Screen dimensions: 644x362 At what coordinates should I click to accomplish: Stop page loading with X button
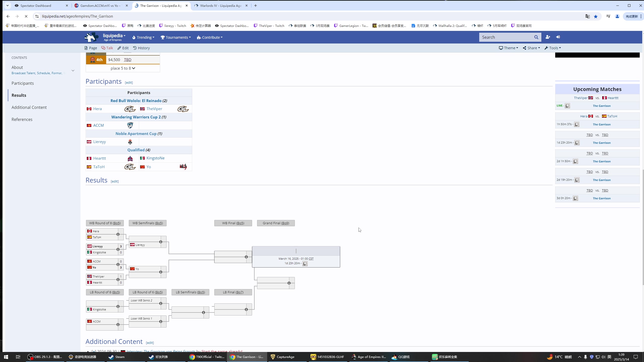(x=26, y=16)
